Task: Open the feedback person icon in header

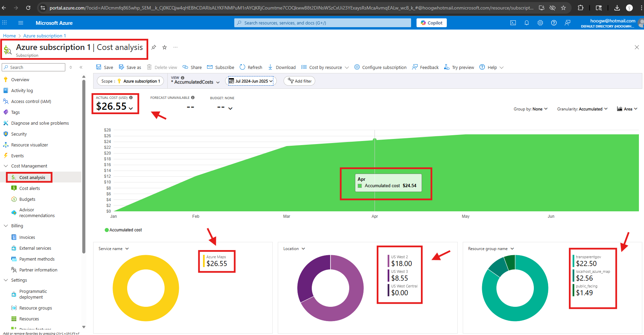Action: point(567,23)
